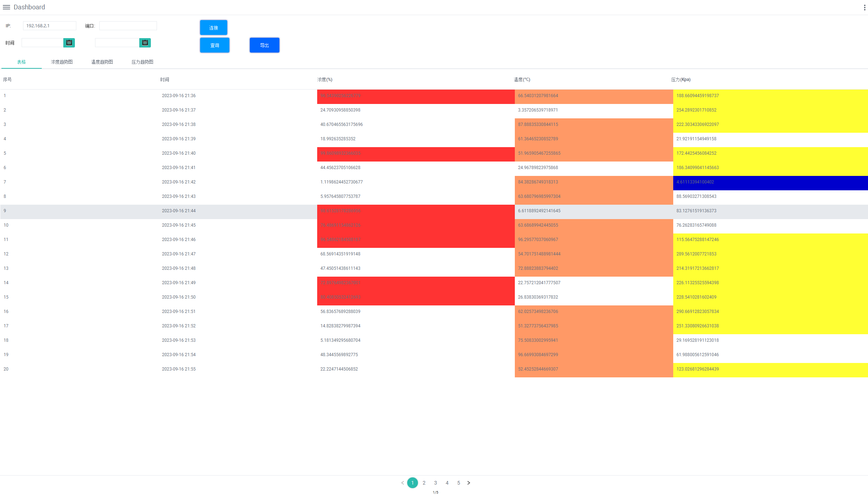Click time cell 2023-09-16 21:40
Viewport: 868px width, 495px height.
(179, 153)
